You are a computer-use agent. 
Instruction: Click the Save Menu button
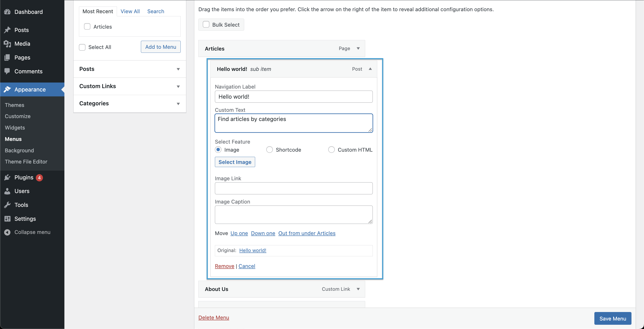[x=612, y=318]
